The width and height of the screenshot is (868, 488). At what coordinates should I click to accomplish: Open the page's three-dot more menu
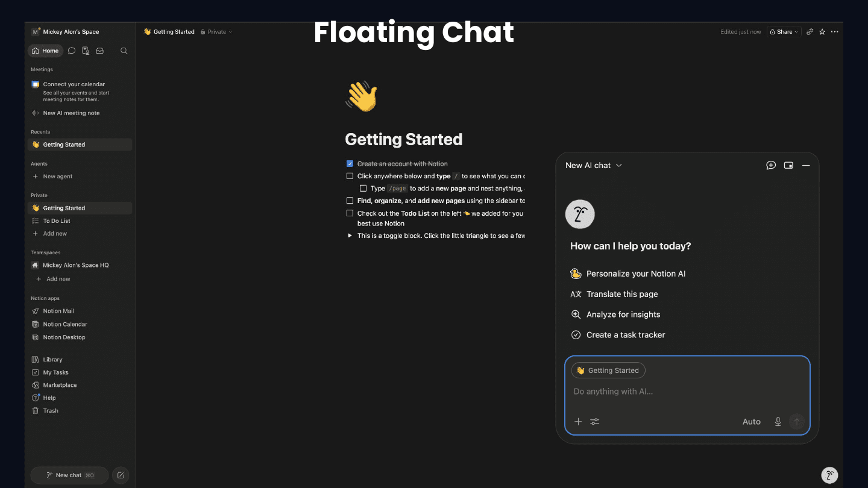click(834, 32)
